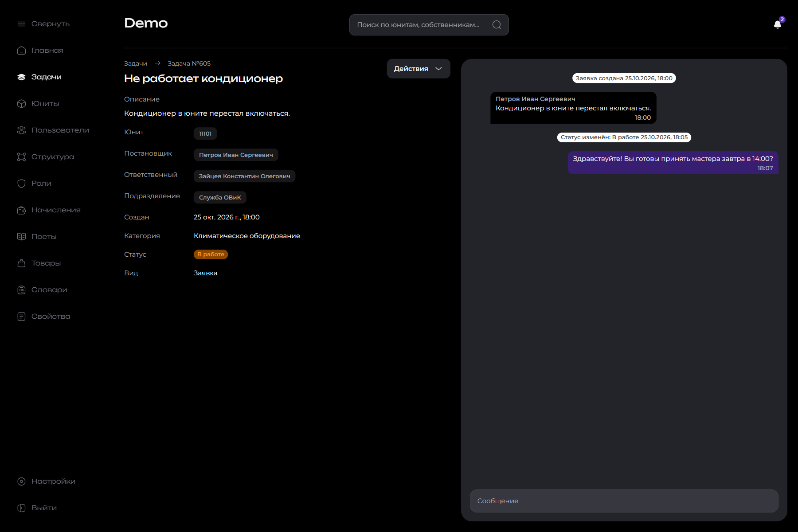The height and width of the screenshot is (532, 798).
Task: Expand the Действия dropdown
Action: 419,69
